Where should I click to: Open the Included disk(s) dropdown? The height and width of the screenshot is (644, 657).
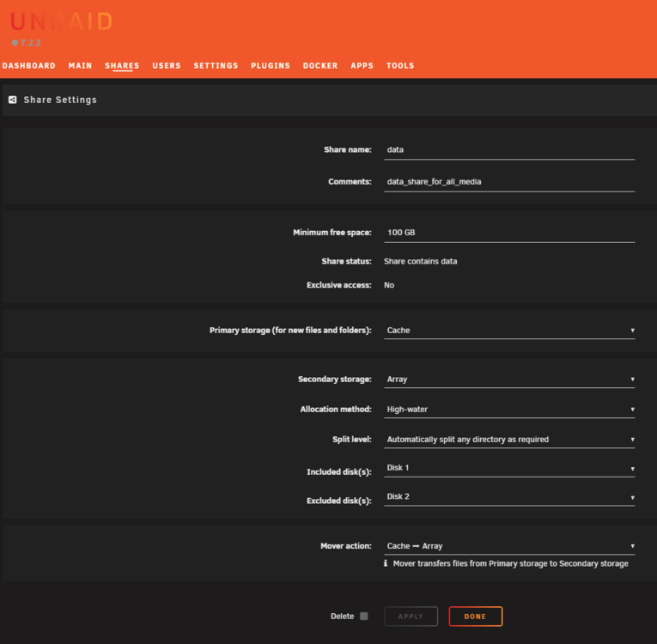509,469
